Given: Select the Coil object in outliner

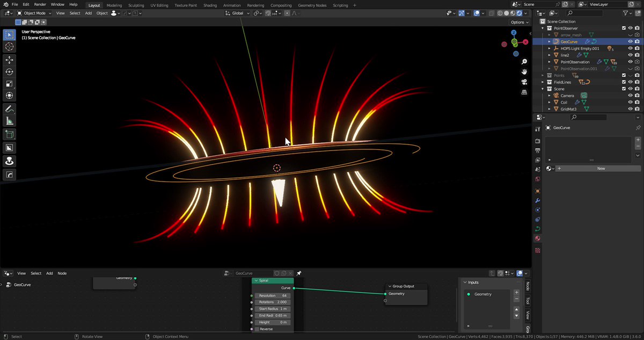Looking at the screenshot, I should (563, 102).
